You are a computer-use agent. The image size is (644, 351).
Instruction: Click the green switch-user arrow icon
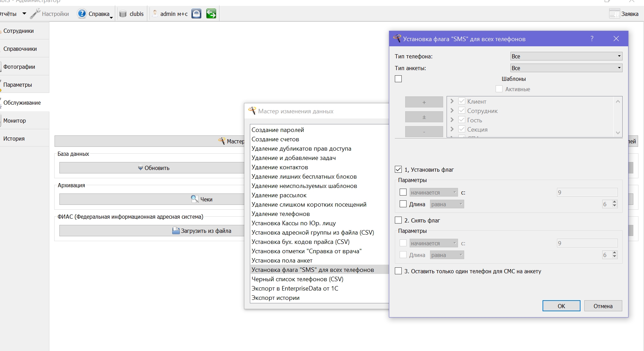pos(211,14)
